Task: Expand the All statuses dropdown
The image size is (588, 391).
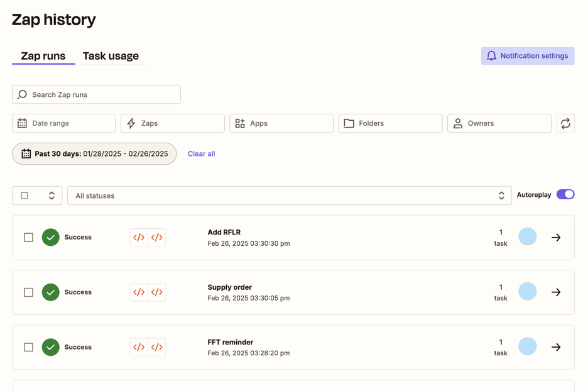Action: click(x=289, y=196)
